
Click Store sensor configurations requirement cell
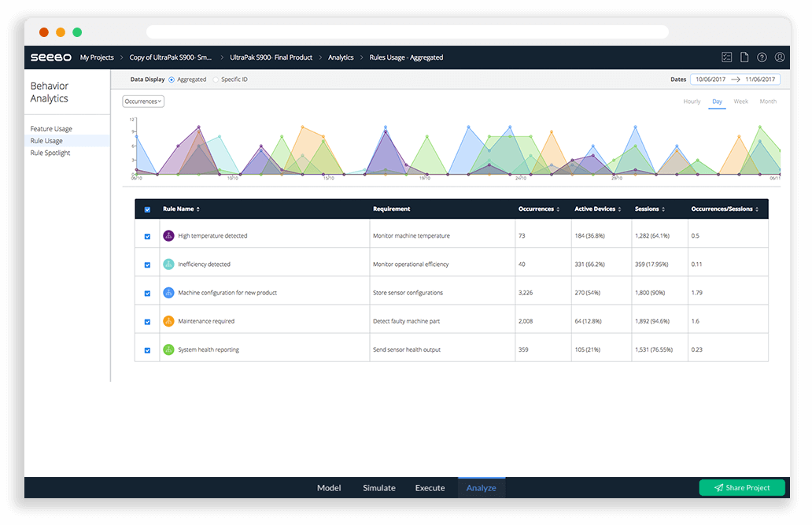(x=408, y=293)
